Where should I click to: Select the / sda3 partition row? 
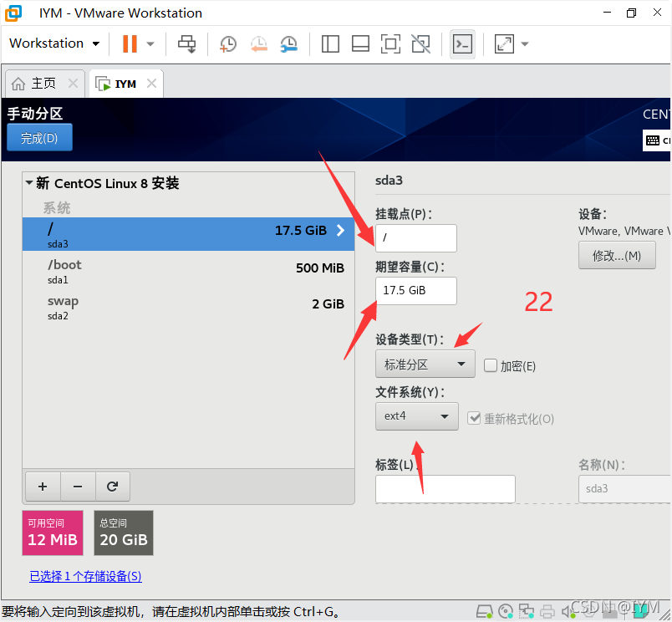point(188,234)
